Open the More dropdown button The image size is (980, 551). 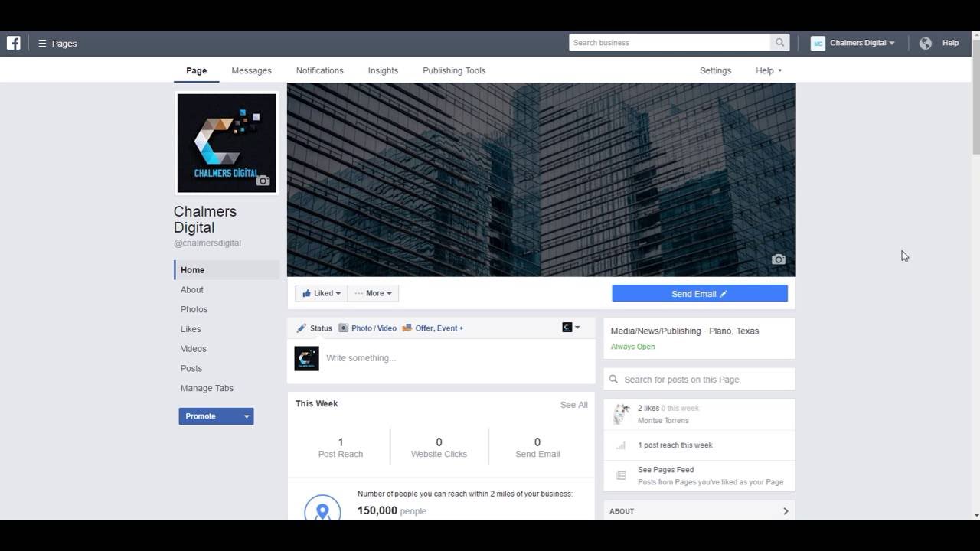(373, 293)
